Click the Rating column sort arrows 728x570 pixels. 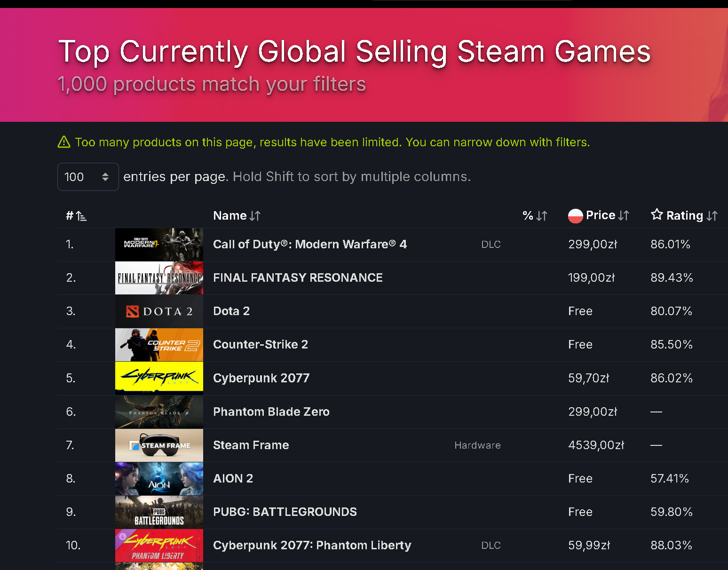click(x=712, y=216)
